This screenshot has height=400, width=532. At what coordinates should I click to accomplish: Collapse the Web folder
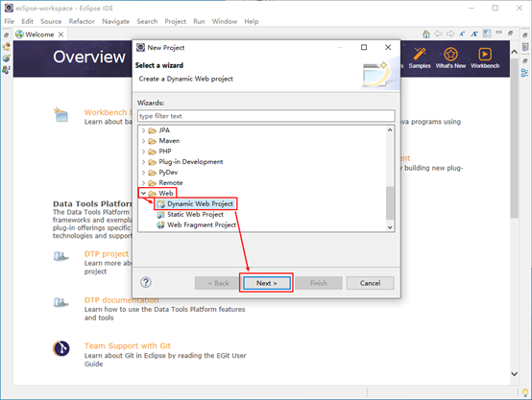pyautogui.click(x=143, y=193)
